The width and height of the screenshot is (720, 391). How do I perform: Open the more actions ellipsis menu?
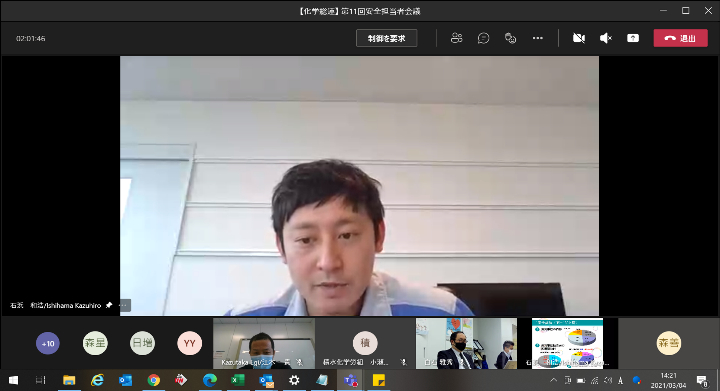[538, 38]
